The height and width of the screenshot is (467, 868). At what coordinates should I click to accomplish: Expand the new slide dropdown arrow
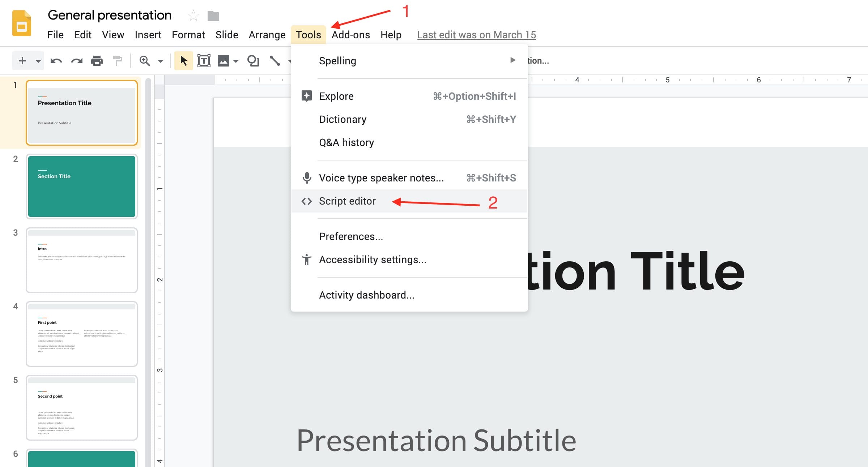[x=38, y=60]
